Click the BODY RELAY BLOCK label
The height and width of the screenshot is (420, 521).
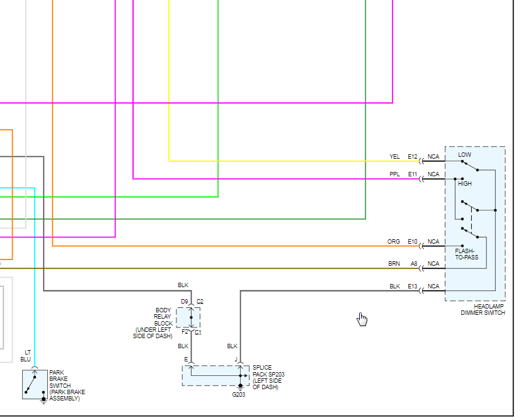[x=153, y=323]
